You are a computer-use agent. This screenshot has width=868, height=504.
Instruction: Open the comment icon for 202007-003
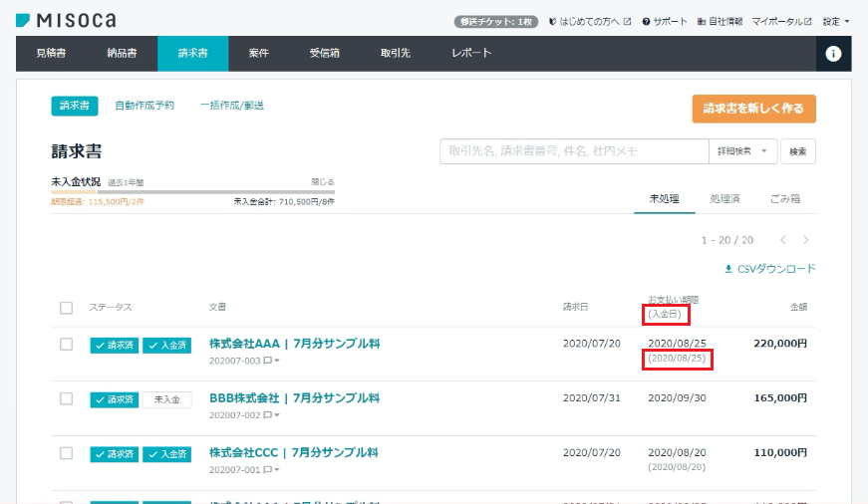coord(267,361)
